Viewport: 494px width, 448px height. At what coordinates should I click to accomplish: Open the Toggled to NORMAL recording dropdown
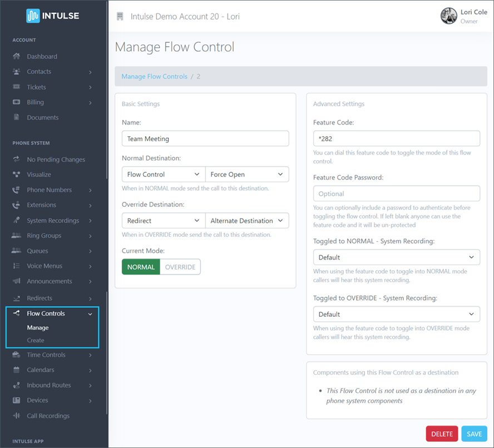396,257
